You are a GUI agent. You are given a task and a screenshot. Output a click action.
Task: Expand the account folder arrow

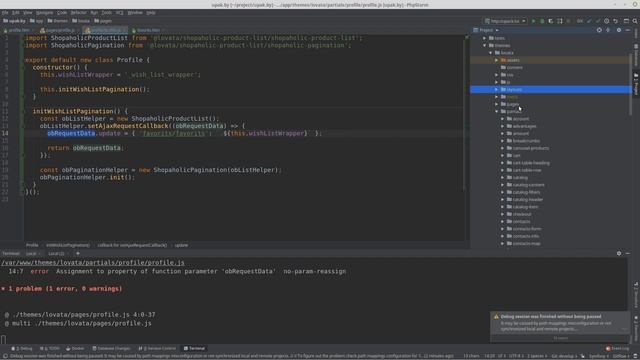[503, 119]
